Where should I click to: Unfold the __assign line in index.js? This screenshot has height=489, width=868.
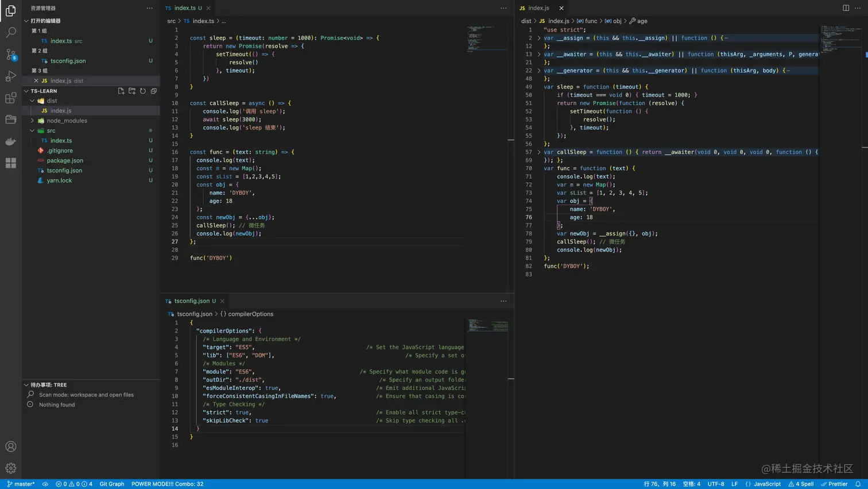click(538, 38)
